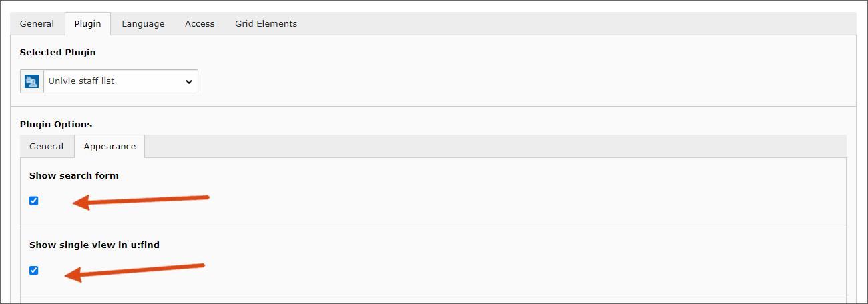Select the Plugin tab
868x304 pixels.
click(87, 23)
